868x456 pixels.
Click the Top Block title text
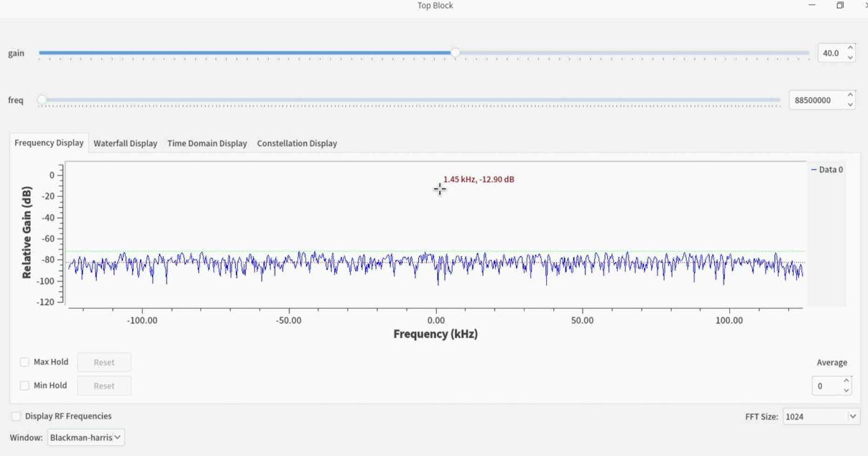tap(435, 6)
